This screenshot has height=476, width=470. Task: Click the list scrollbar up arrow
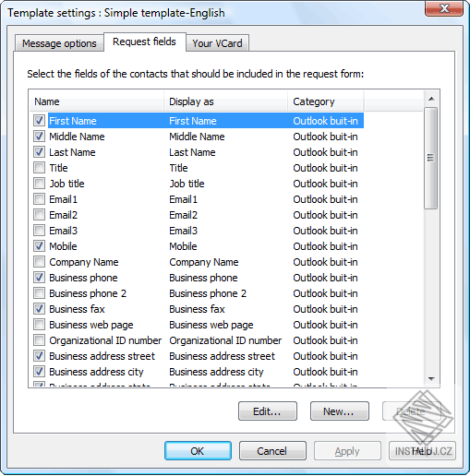tap(431, 99)
